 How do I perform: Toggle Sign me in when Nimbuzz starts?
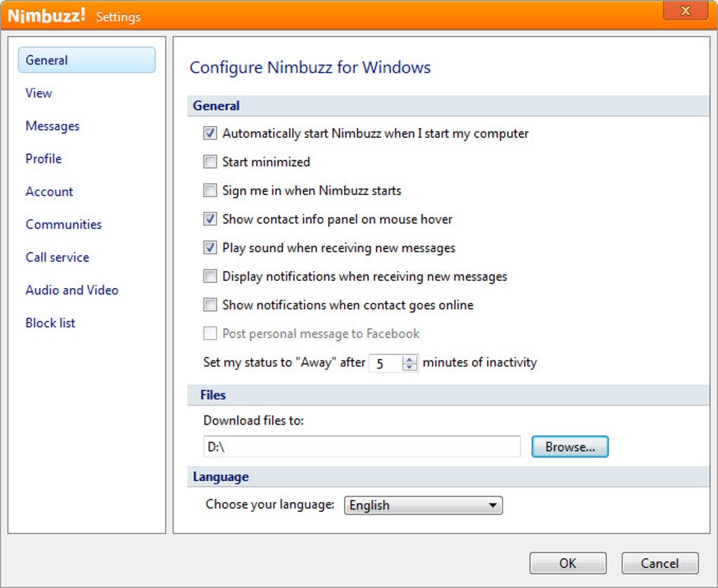(210, 190)
